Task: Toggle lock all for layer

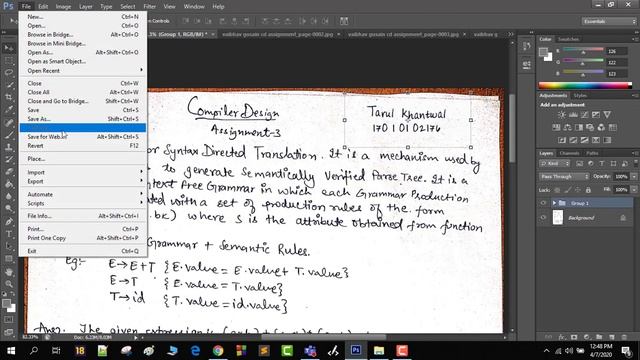Action: point(588,190)
